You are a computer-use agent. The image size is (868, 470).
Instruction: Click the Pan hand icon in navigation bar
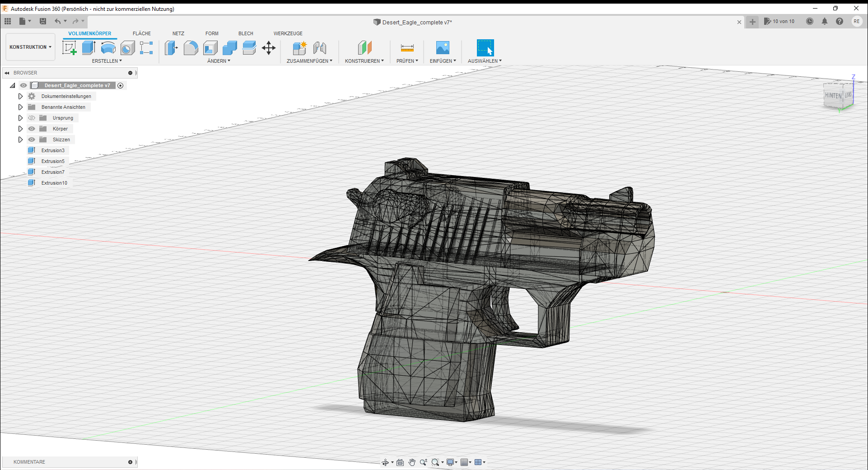412,462
